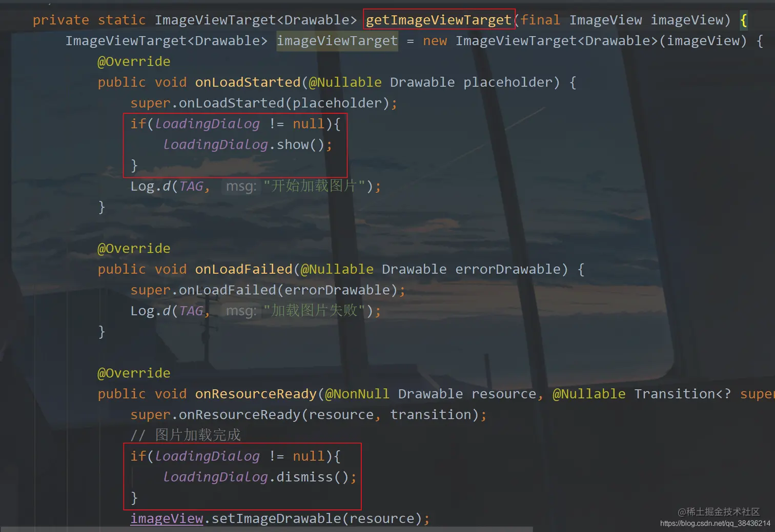The image size is (775, 532).
Task: Click the Log.d line with "开始加载图片"
Action: click(x=256, y=186)
